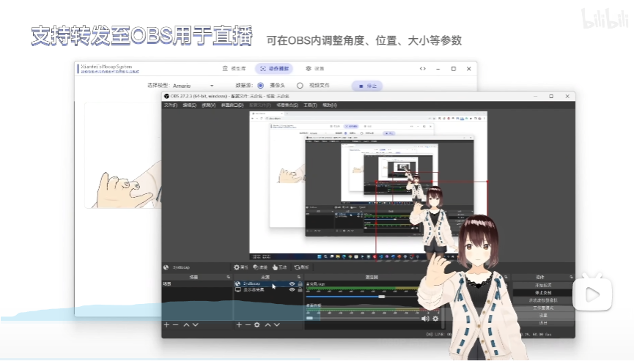Pop out the Sources dock via its header icon

pos(299,277)
